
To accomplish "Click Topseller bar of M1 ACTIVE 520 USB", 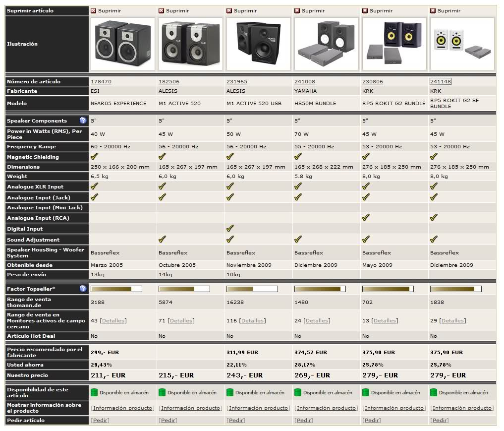I will [252, 289].
